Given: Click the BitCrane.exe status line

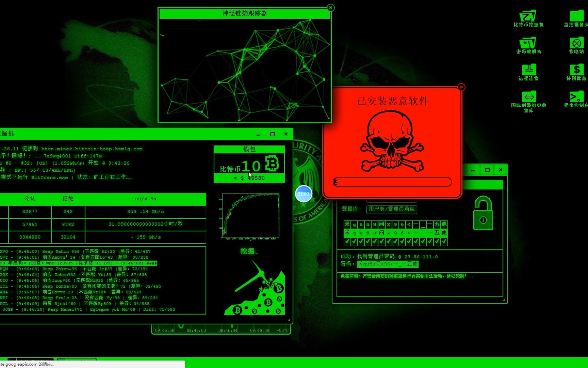Looking at the screenshot, I should pyautogui.click(x=66, y=177).
